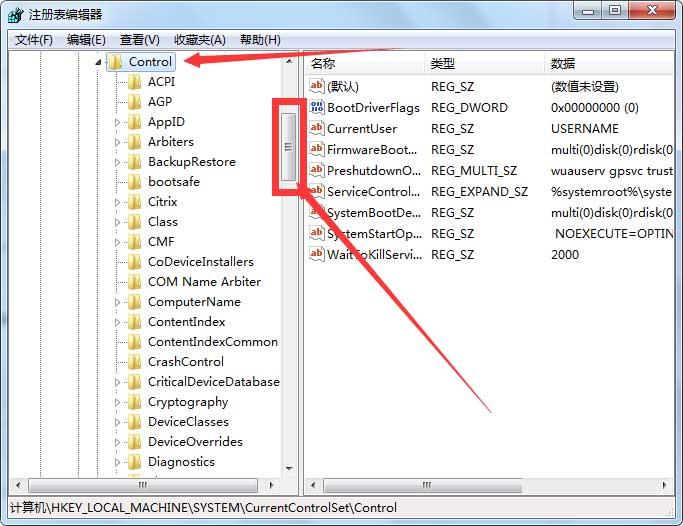Select the DeviceOverrides key
The height and width of the screenshot is (526, 683).
pos(196,442)
